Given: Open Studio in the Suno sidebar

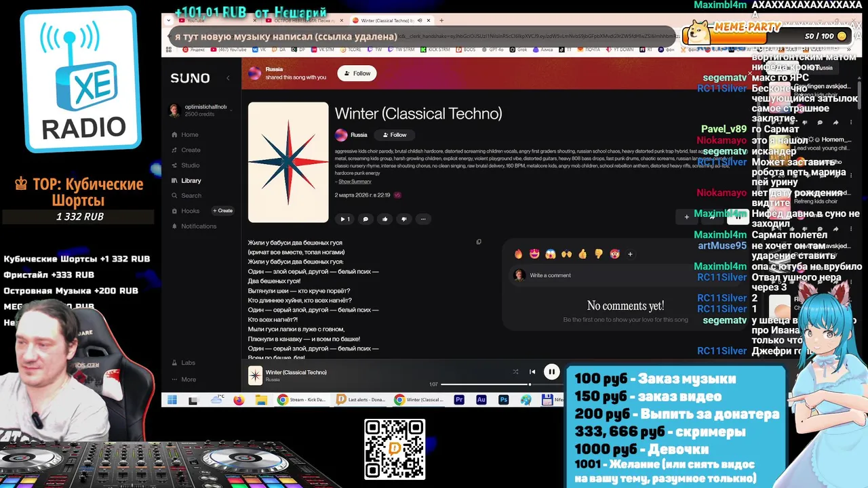Looking at the screenshot, I should tap(186, 165).
